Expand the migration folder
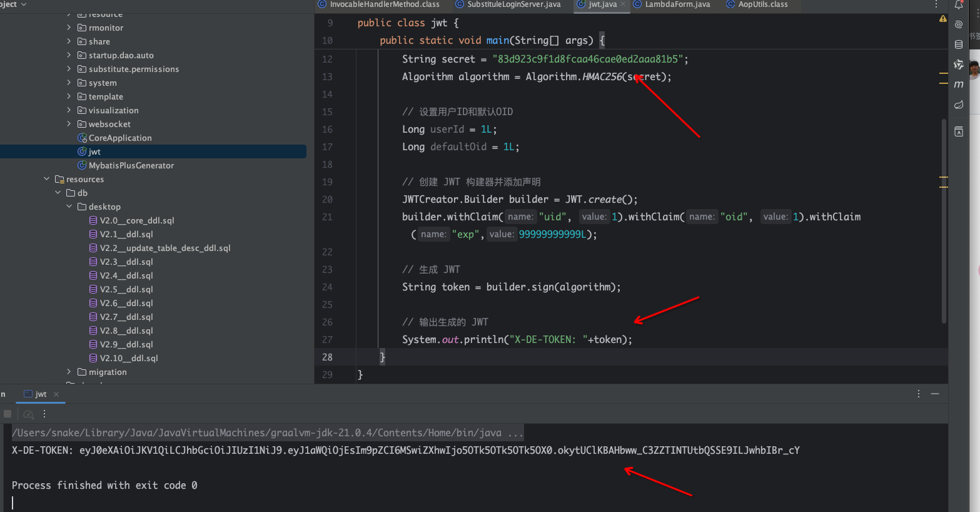 click(x=69, y=372)
